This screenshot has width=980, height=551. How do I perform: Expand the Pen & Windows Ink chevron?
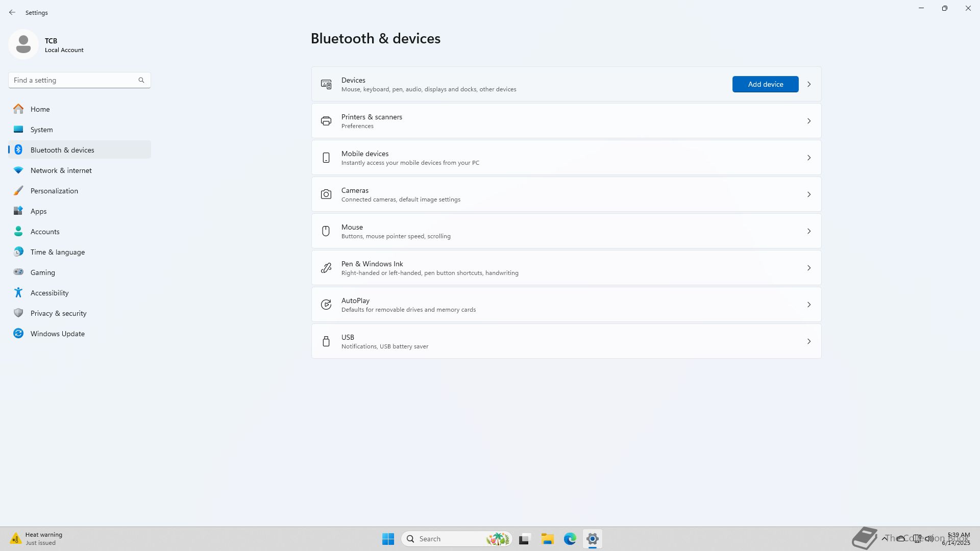pos(808,268)
